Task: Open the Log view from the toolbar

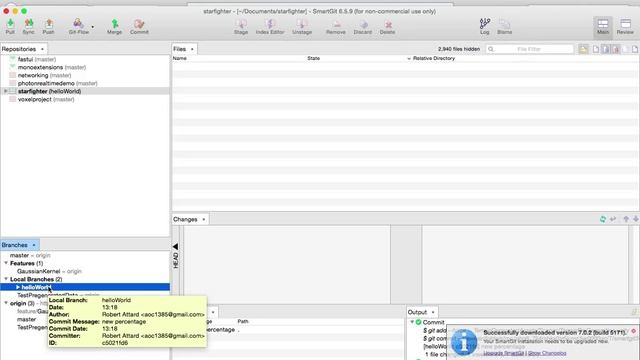Action: coord(484,26)
